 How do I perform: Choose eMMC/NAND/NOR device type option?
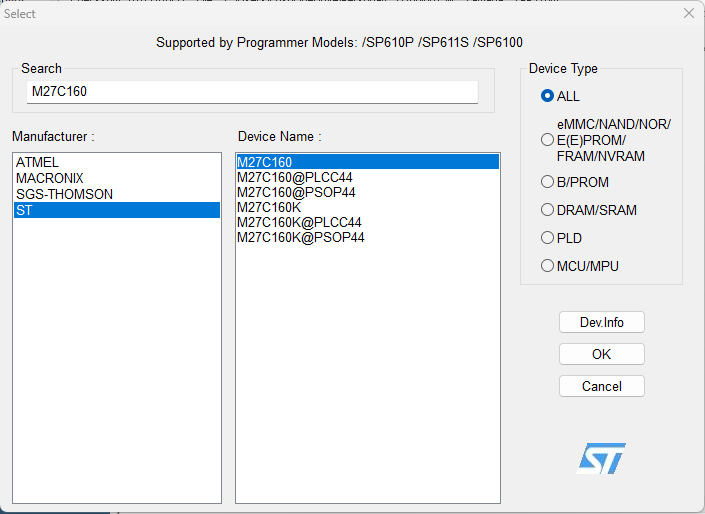click(547, 140)
